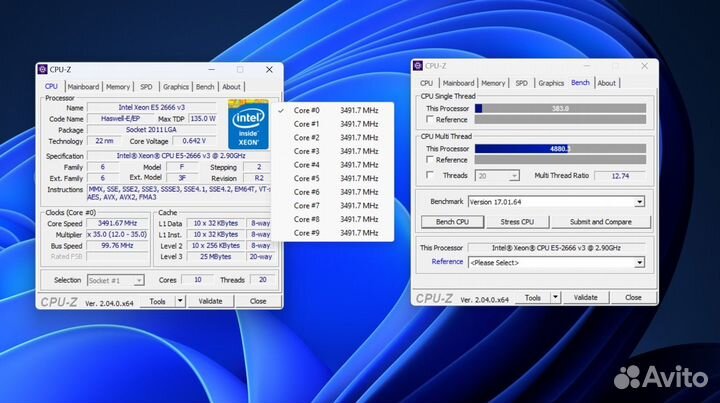Image resolution: width=720 pixels, height=403 pixels.
Task: Open Graphics tab in left window
Action: point(176,87)
